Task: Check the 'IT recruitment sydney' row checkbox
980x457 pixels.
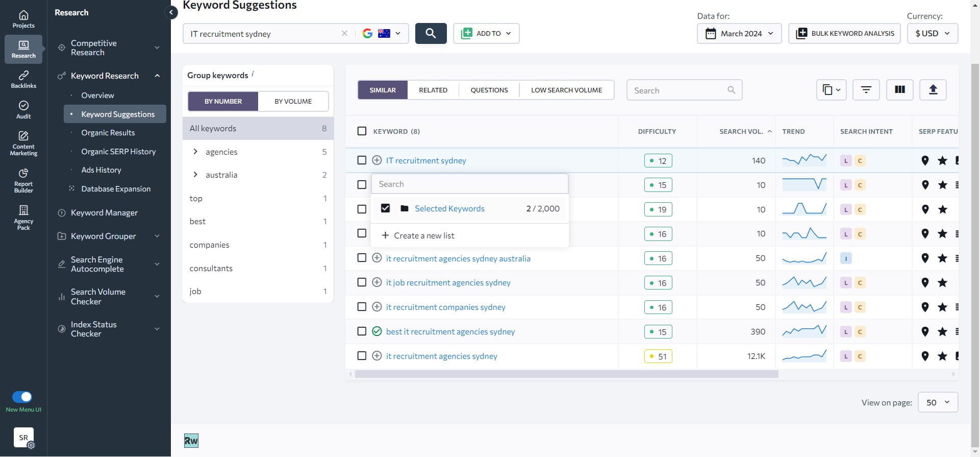Action: pos(362,160)
